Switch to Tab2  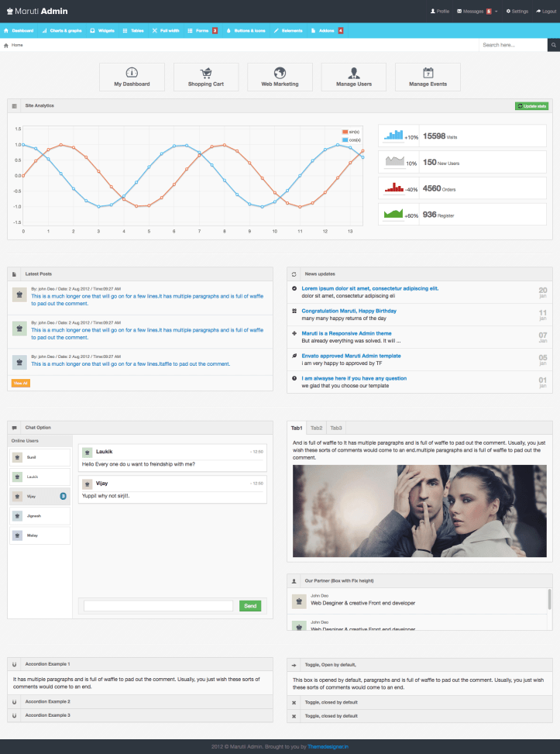[x=316, y=428]
